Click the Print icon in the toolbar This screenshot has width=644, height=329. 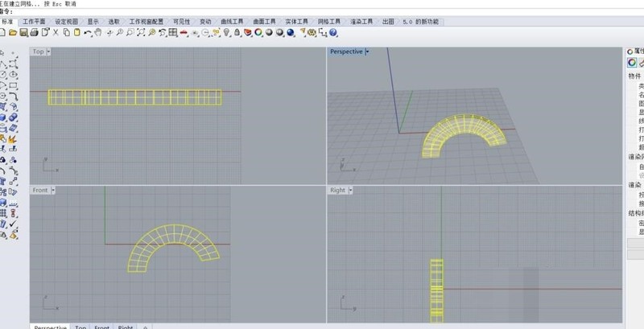pos(35,32)
